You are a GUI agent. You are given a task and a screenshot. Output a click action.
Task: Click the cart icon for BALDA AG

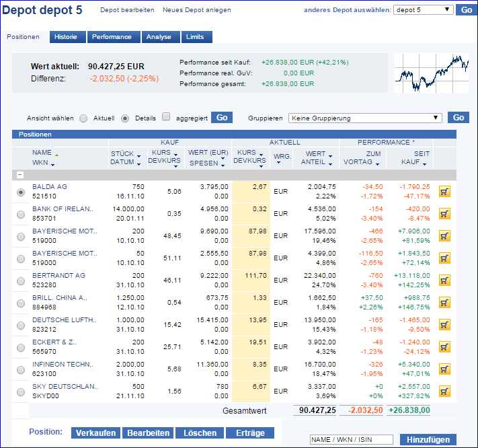pyautogui.click(x=444, y=192)
